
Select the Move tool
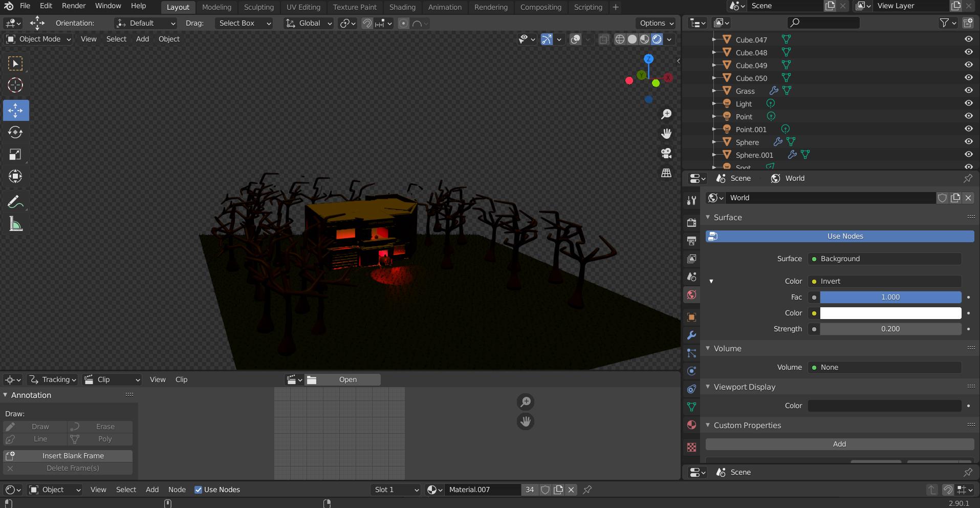pyautogui.click(x=16, y=110)
